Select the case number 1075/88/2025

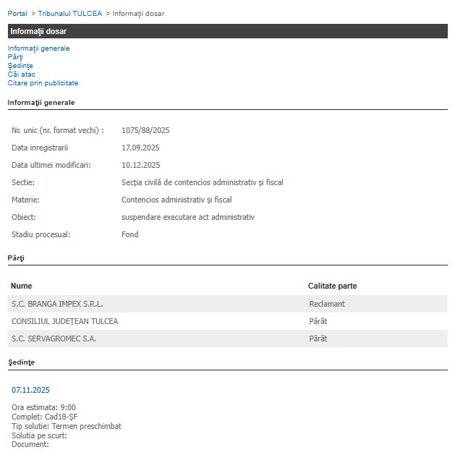tap(145, 131)
